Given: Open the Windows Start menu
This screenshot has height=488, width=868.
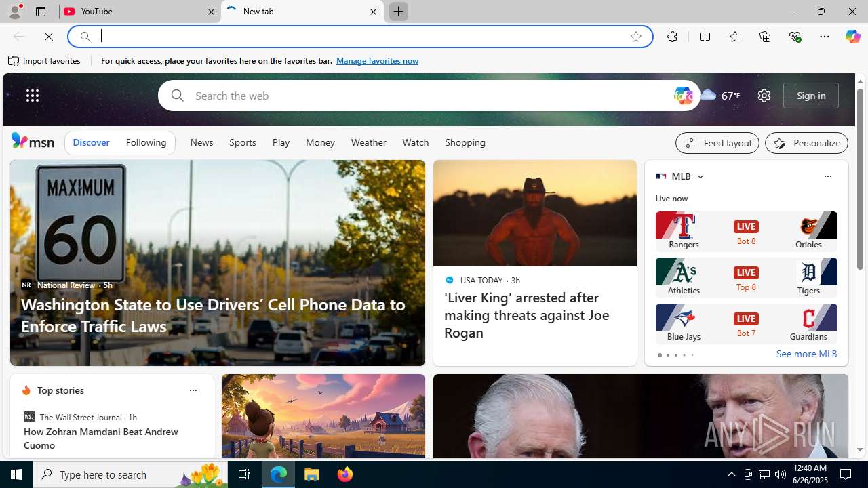Looking at the screenshot, I should [16, 474].
